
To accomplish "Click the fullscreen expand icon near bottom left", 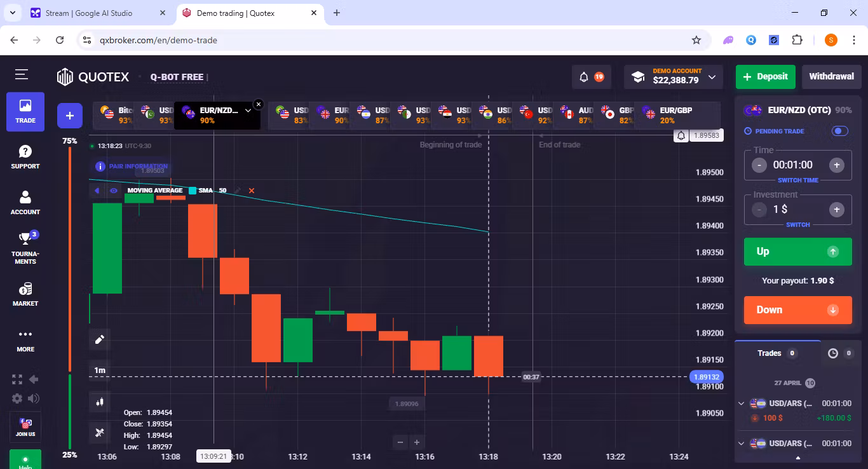I will pos(17,379).
